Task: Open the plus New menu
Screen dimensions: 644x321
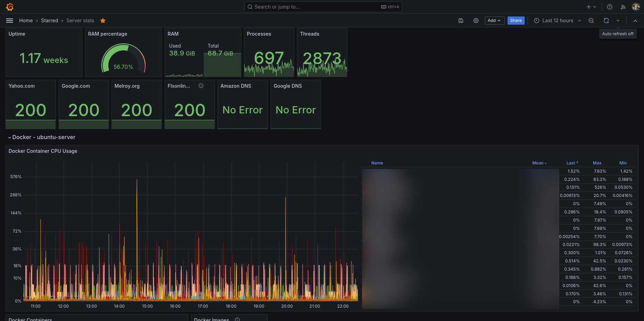Action: 591,7
